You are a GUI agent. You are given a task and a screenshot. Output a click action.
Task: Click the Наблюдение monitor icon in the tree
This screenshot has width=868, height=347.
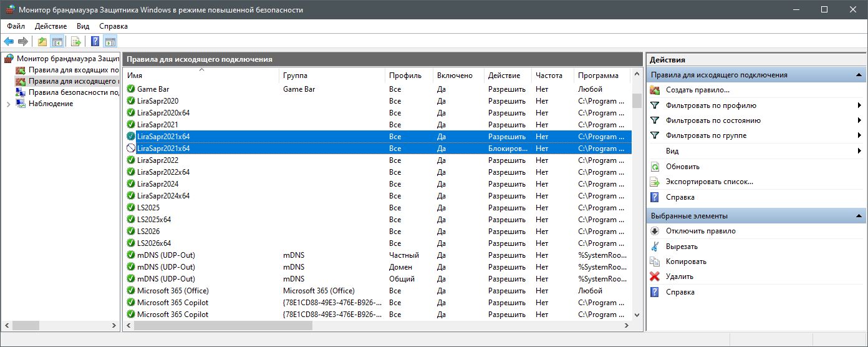tap(21, 104)
